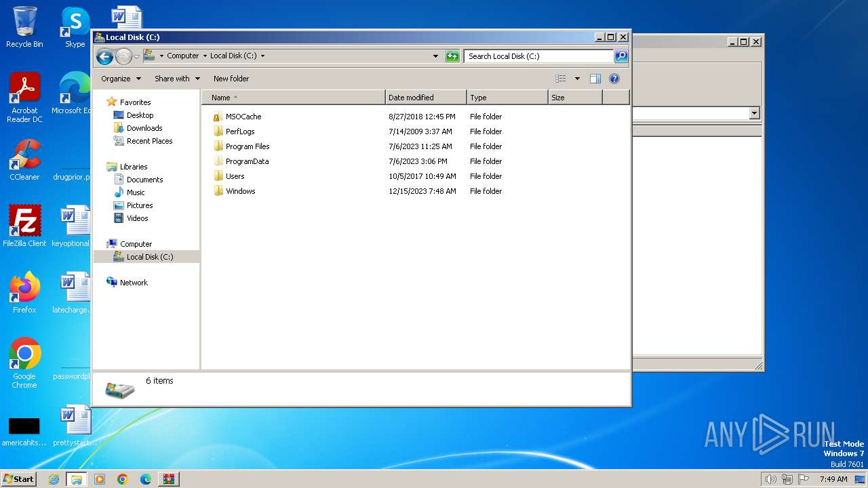Open Music library
The image size is (868, 488).
[136, 192]
